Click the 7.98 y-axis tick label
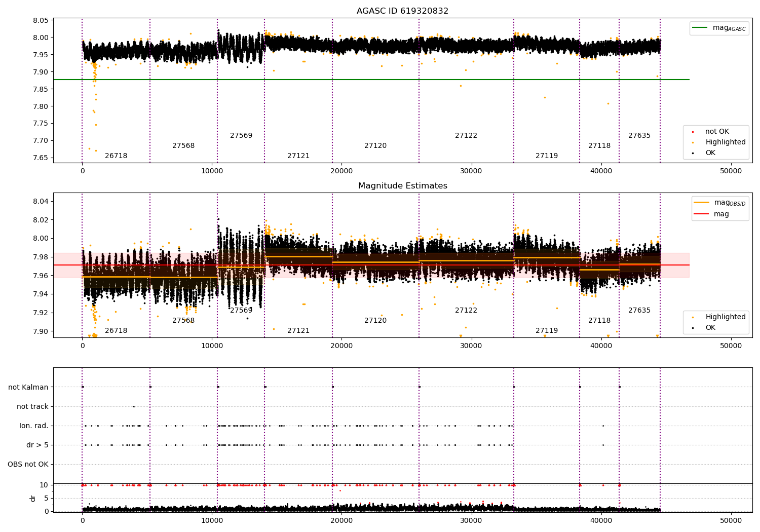 (x=41, y=257)
